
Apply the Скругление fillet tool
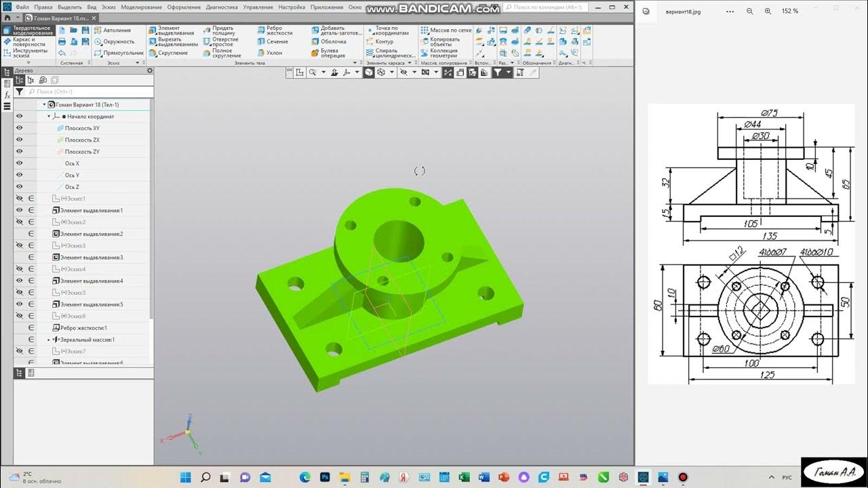point(168,53)
